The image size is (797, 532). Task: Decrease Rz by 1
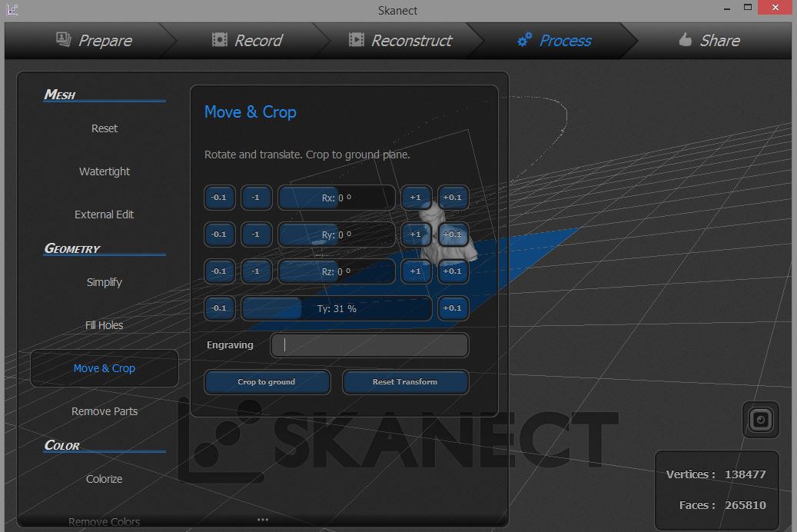(x=256, y=271)
